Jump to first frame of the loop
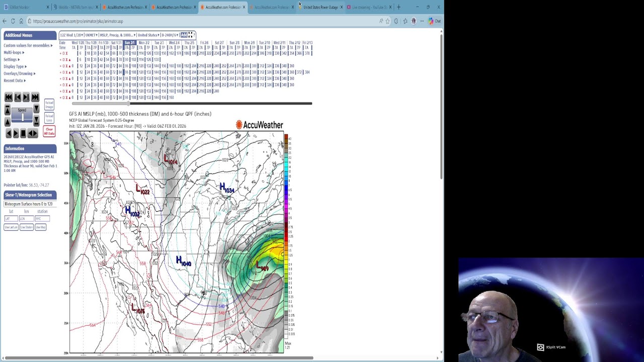Image resolution: width=644 pixels, height=362 pixels. coord(9,97)
